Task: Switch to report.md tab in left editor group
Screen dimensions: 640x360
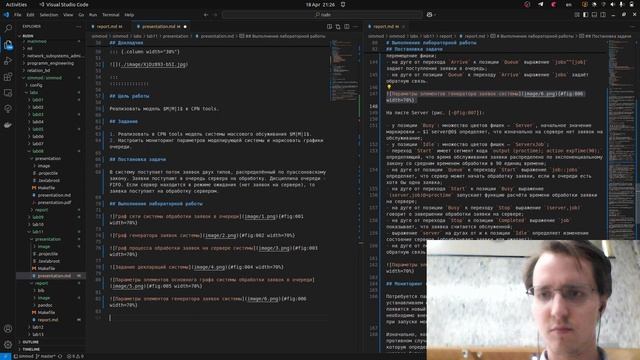Action: tap(109, 27)
